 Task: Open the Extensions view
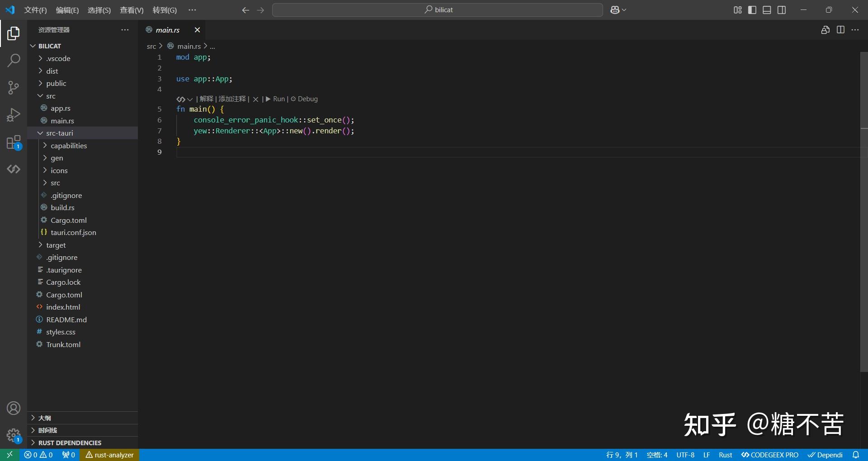point(14,142)
